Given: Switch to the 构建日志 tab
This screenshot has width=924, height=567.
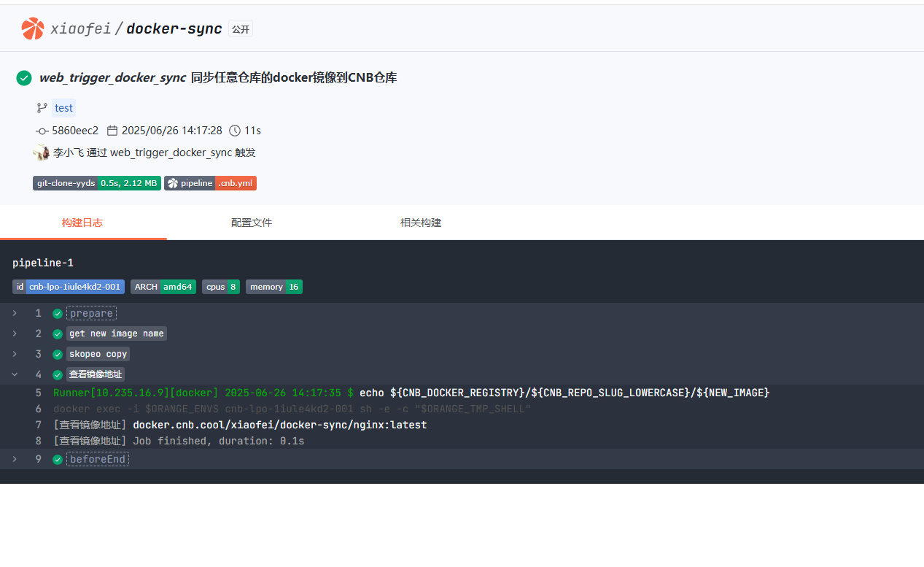Looking at the screenshot, I should tap(82, 223).
